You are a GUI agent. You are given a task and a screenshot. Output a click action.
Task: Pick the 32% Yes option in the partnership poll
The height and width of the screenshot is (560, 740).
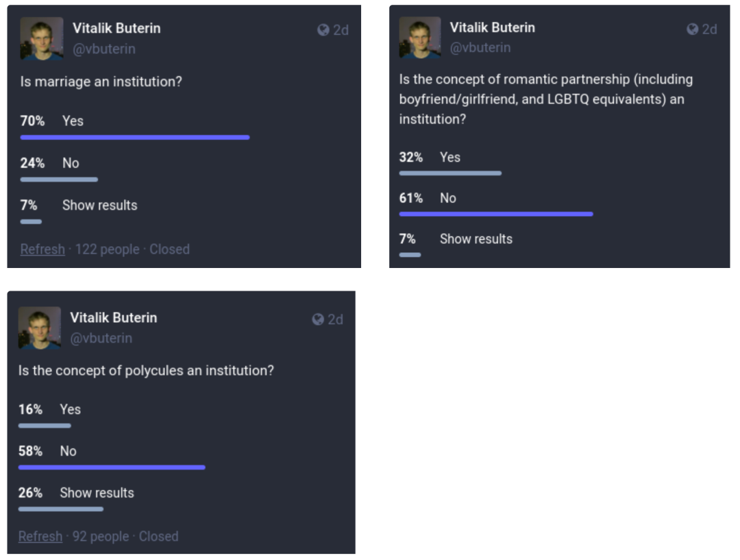(450, 158)
